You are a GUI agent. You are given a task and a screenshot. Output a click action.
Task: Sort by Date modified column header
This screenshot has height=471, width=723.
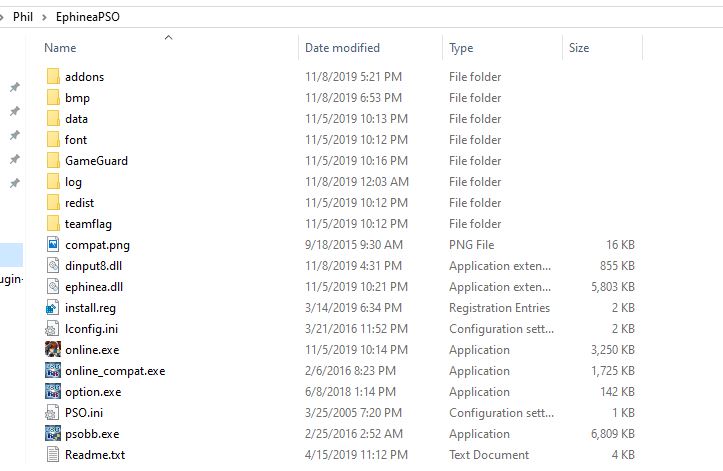click(342, 48)
